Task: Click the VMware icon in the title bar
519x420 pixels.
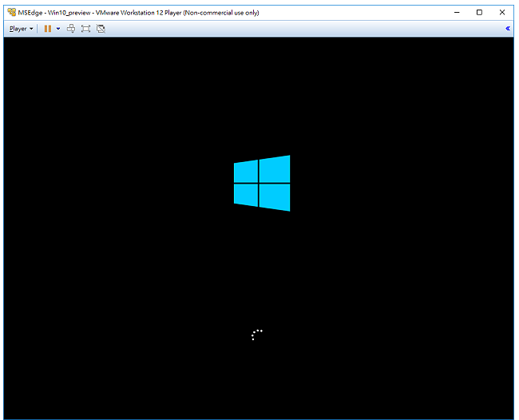Action: 12,12
